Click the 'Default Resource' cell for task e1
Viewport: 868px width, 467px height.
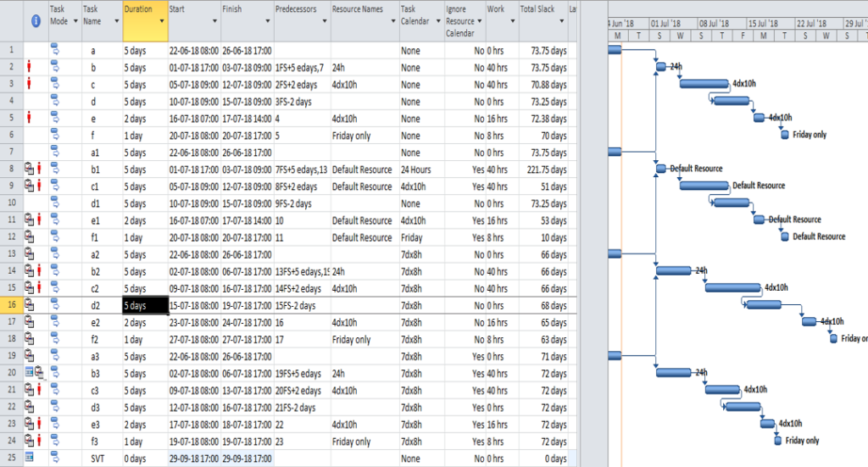tap(364, 220)
